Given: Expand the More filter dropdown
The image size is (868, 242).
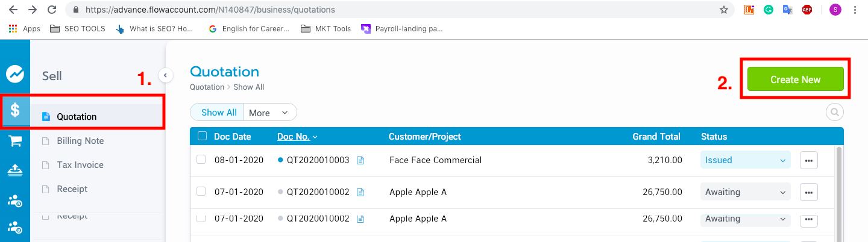Looking at the screenshot, I should pos(270,113).
